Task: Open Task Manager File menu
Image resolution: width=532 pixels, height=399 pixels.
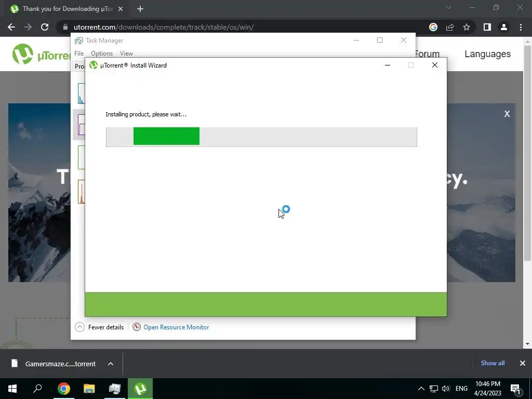Action: (x=79, y=54)
